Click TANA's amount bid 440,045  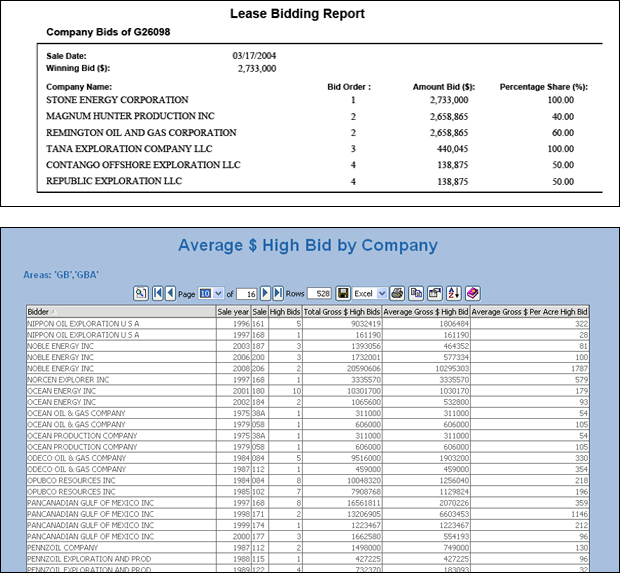[x=453, y=149]
